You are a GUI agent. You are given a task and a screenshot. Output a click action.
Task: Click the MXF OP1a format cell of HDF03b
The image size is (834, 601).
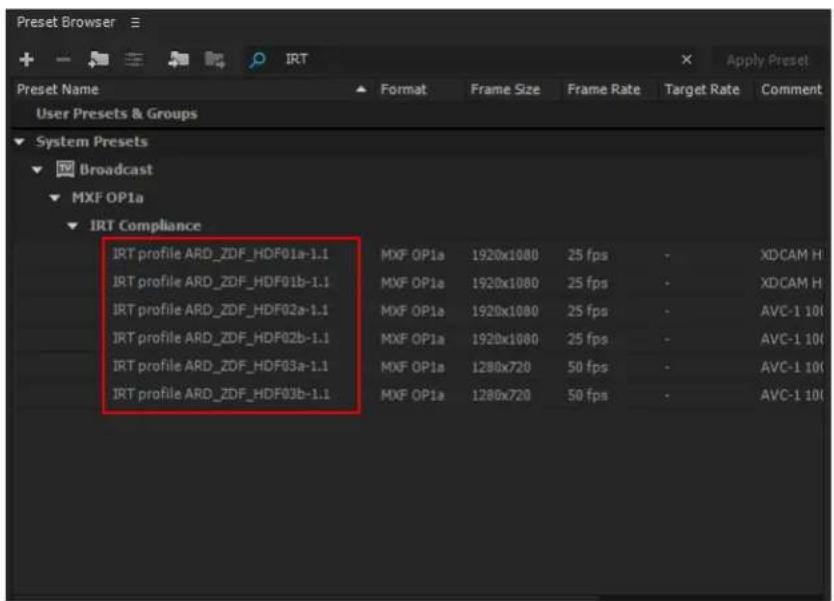point(412,396)
